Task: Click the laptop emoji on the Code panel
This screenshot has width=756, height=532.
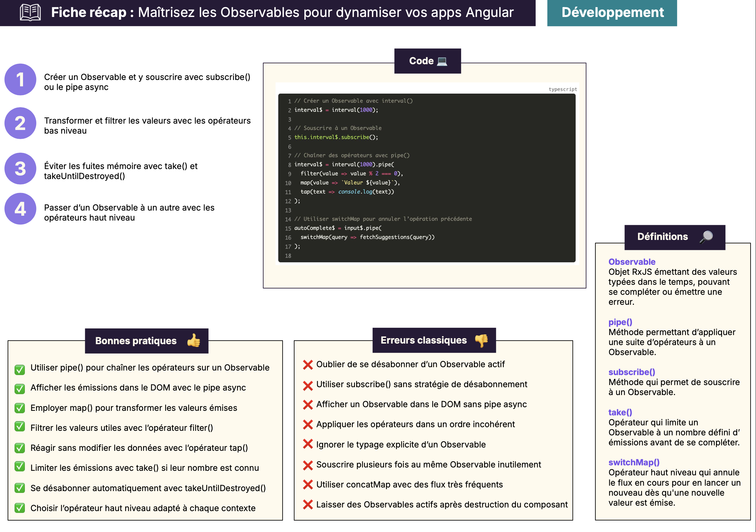Action: pyautogui.click(x=442, y=61)
